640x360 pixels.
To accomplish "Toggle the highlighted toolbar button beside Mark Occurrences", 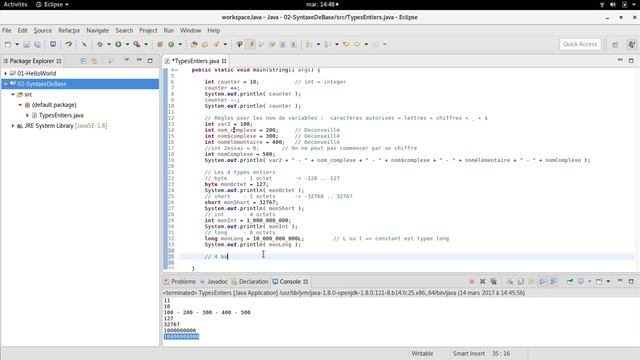I will tap(251, 44).
